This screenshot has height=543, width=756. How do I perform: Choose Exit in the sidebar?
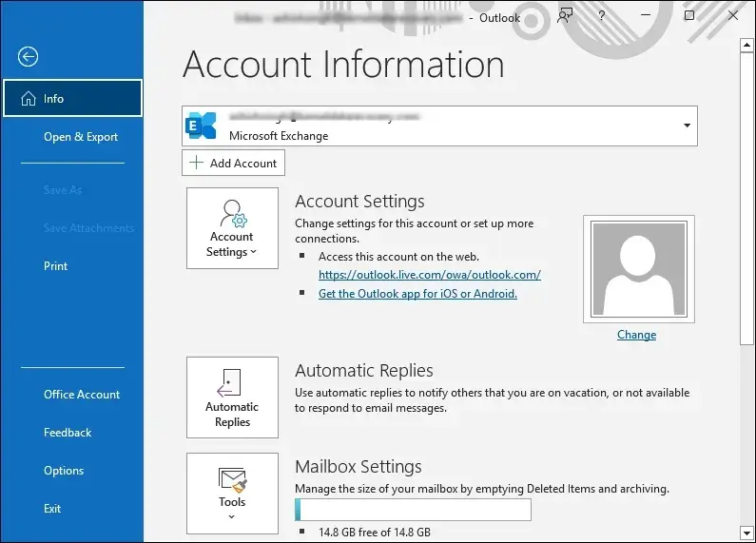(x=52, y=509)
